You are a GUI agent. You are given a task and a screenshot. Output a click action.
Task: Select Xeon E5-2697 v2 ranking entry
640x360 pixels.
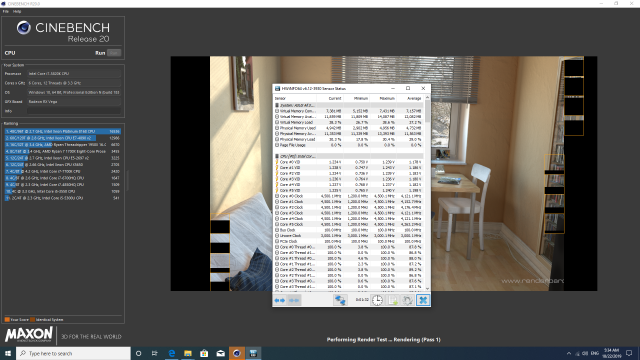pos(62,158)
